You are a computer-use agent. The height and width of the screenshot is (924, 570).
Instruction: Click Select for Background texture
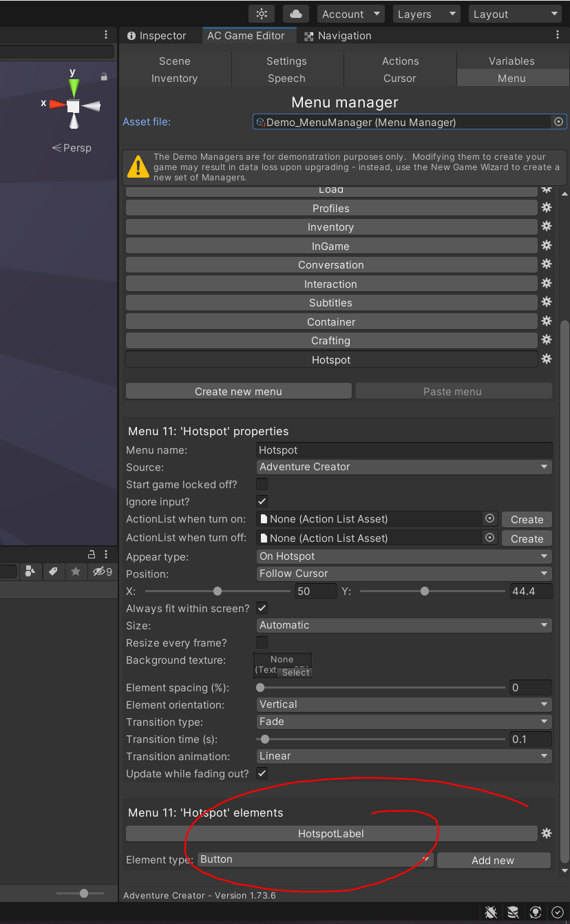295,673
